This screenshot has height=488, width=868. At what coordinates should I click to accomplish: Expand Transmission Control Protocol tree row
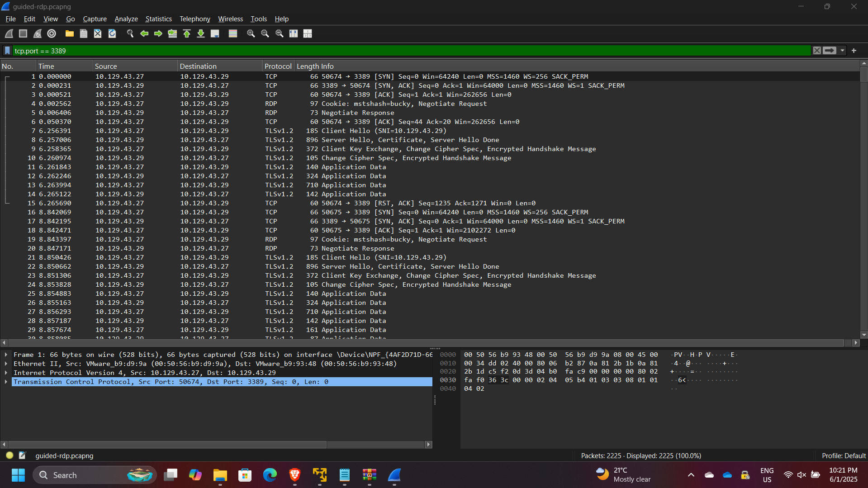(6, 382)
